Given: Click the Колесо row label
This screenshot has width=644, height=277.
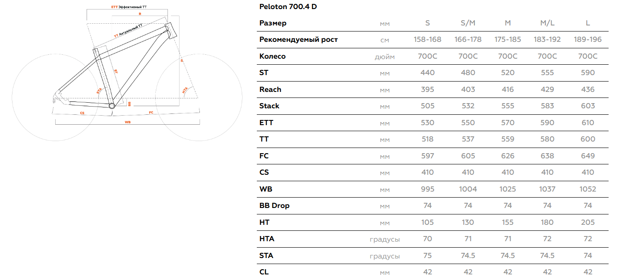Looking at the screenshot, I should click(272, 57).
